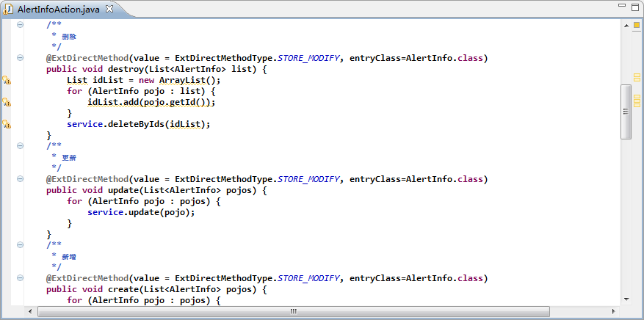Click @ExtDirectMethod annotation above destroy method

(87, 58)
